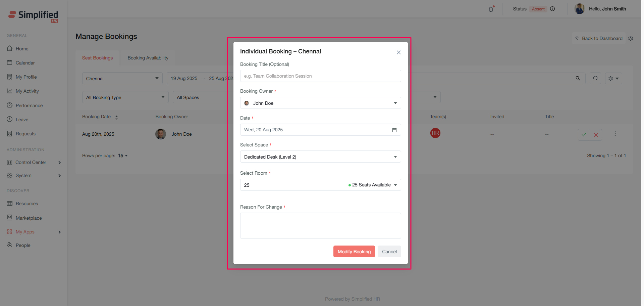Click the refresh bookings icon
The image size is (644, 306).
coord(595,78)
